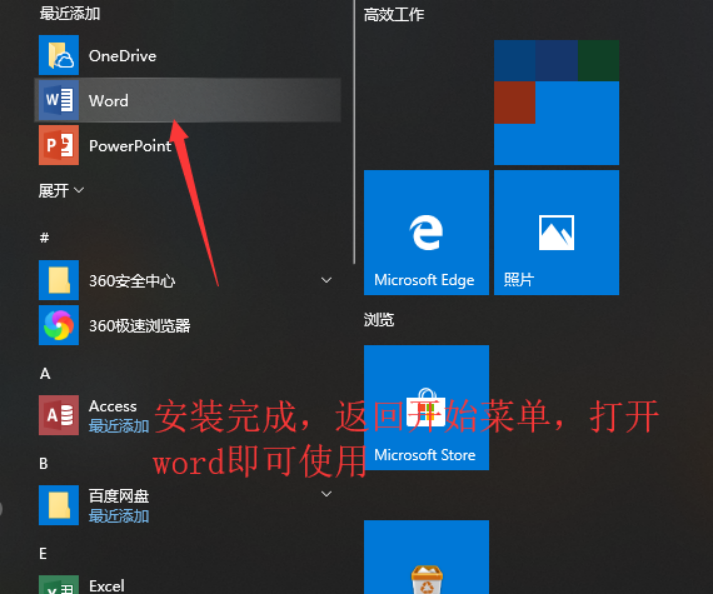Select the PowerPoint entry label
Viewport: 713px width, 594px height.
(130, 146)
